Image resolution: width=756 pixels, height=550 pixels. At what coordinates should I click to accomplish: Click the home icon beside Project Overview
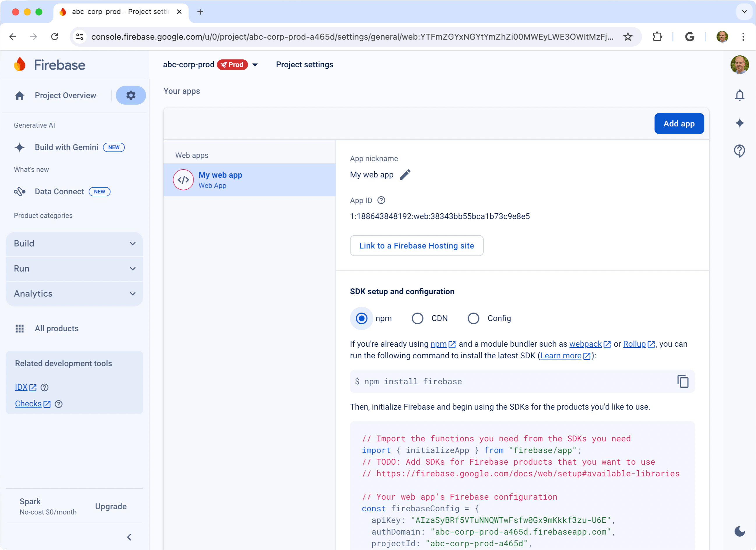[20, 96]
